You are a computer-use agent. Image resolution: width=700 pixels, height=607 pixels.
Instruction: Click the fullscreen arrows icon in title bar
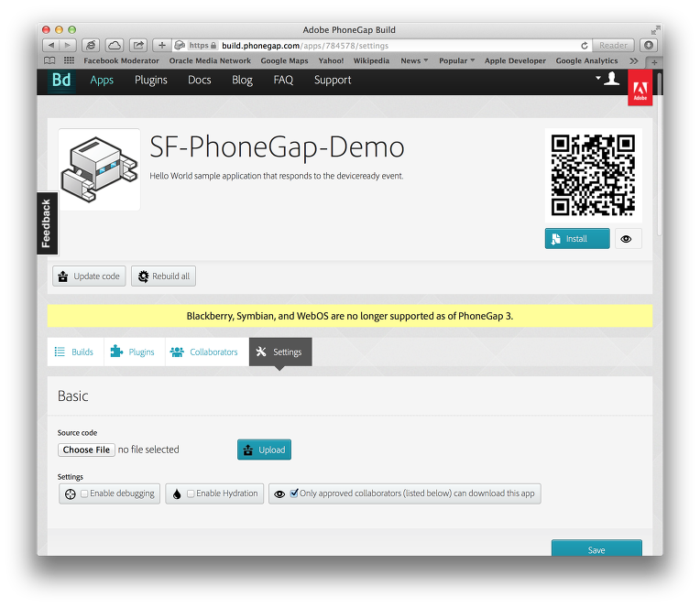tap(655, 30)
